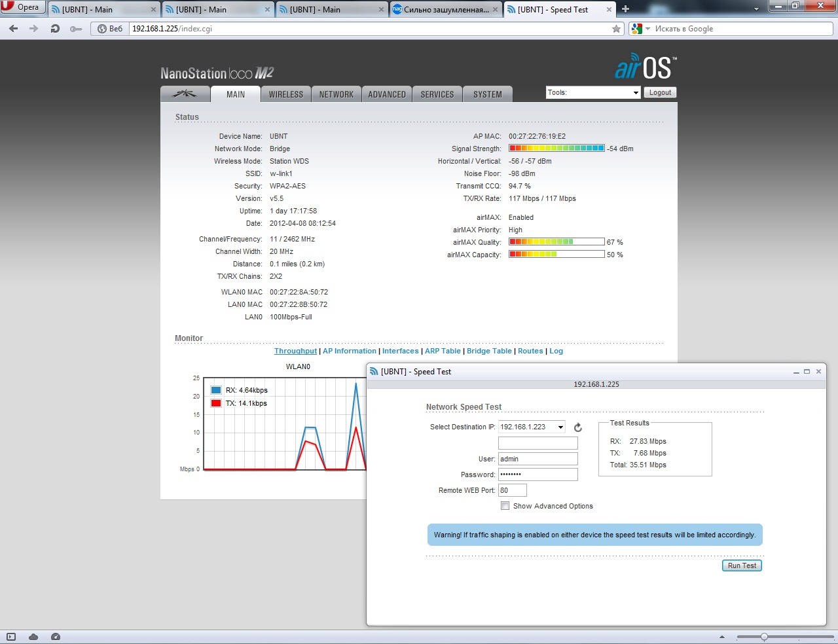
Task: Reload the page with the refresh icon
Action: 55,29
